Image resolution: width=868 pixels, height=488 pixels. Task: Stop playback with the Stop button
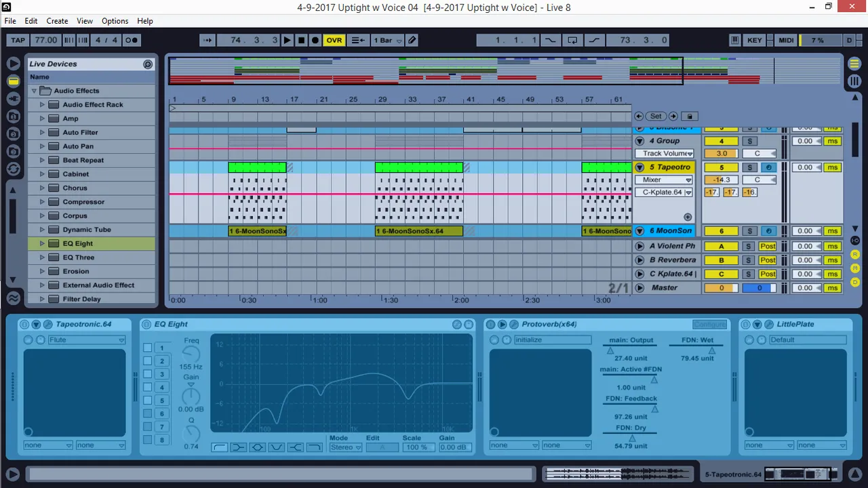tap(301, 40)
